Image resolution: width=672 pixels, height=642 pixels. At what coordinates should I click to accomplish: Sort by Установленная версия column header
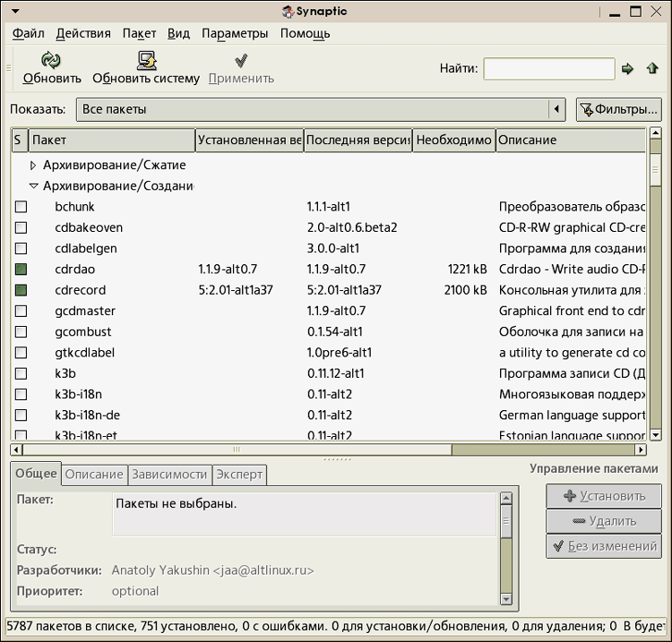[x=249, y=140]
